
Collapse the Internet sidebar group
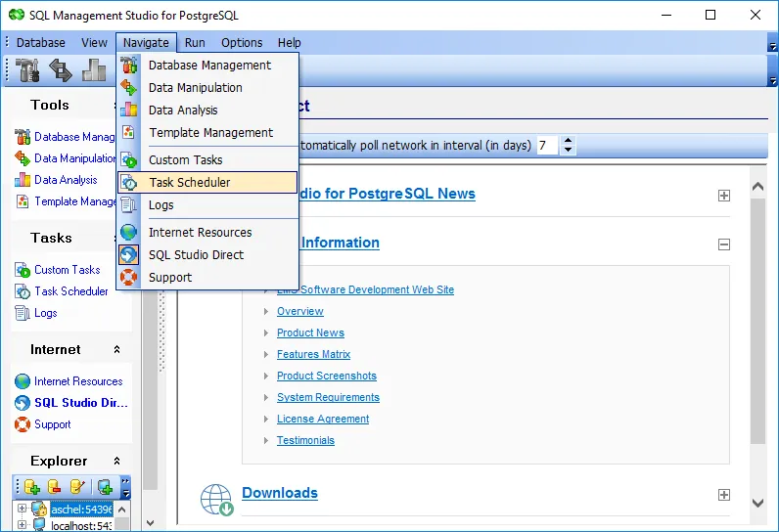tap(116, 349)
